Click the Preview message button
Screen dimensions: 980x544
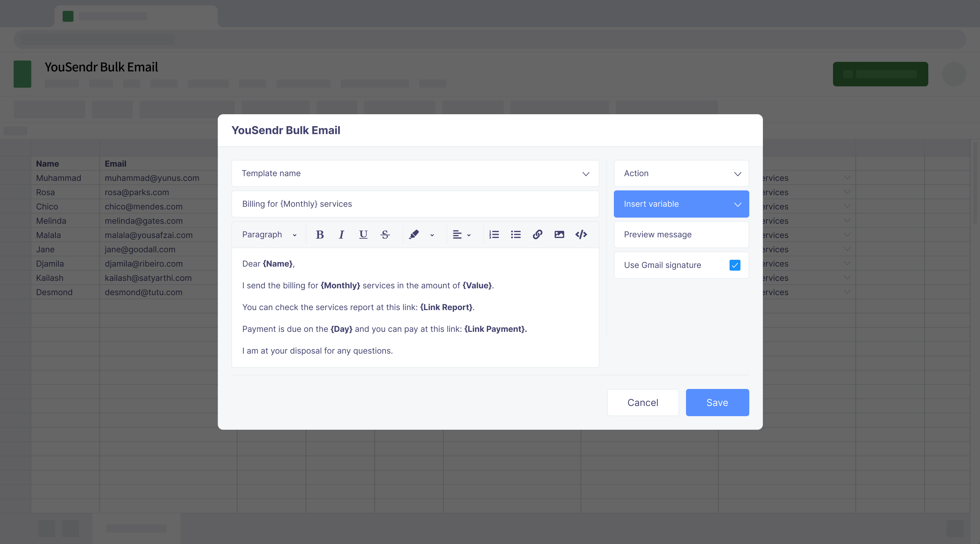tap(681, 235)
